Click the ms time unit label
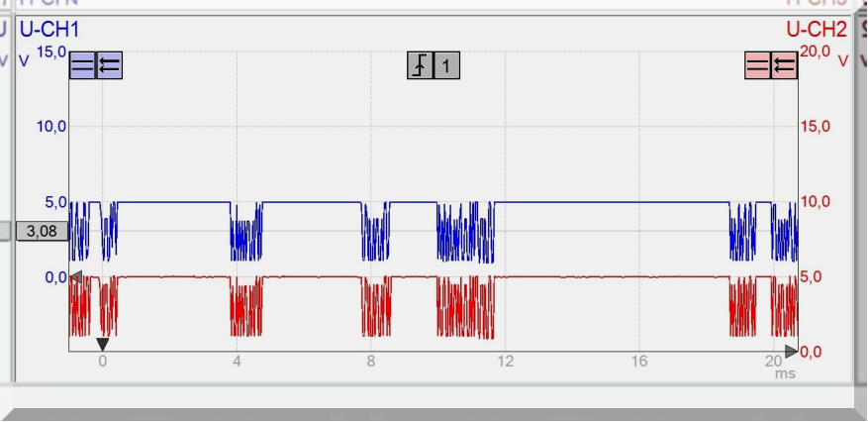868x422 pixels. point(785,373)
